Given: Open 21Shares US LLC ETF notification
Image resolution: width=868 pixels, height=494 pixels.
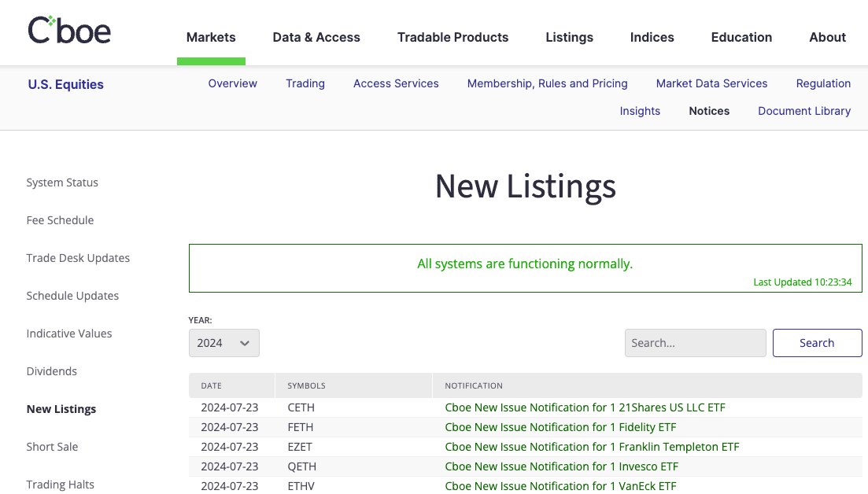Looking at the screenshot, I should (x=585, y=407).
